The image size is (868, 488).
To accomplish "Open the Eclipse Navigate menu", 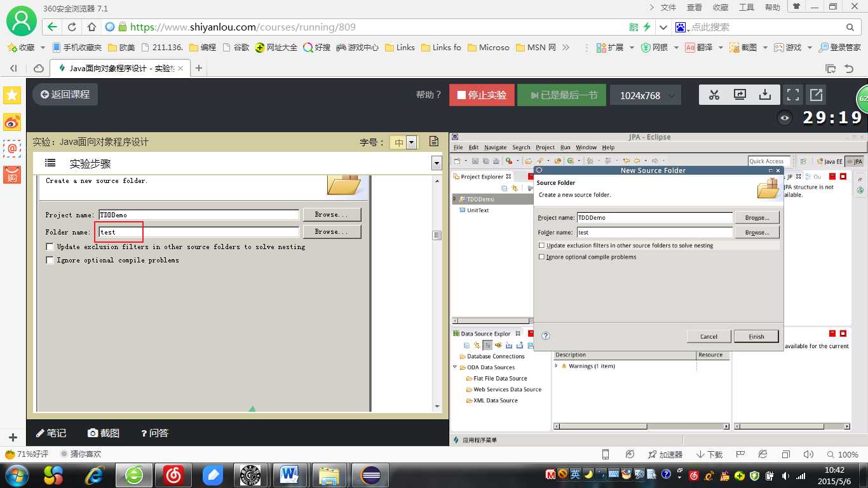I will click(496, 147).
